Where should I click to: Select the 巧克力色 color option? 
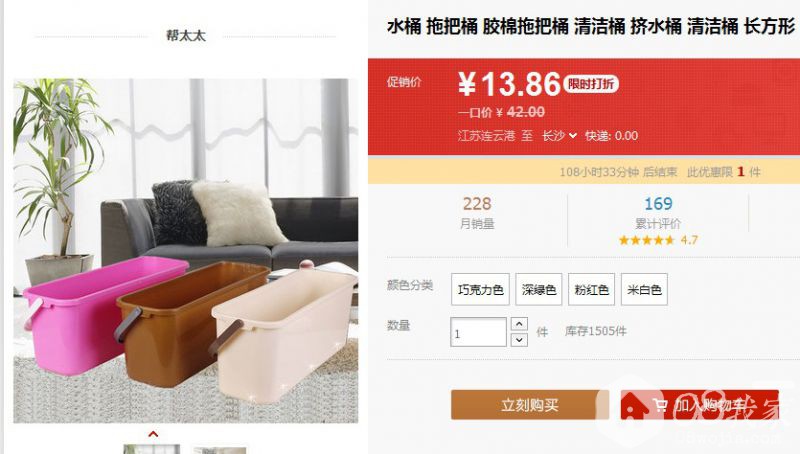pos(480,289)
